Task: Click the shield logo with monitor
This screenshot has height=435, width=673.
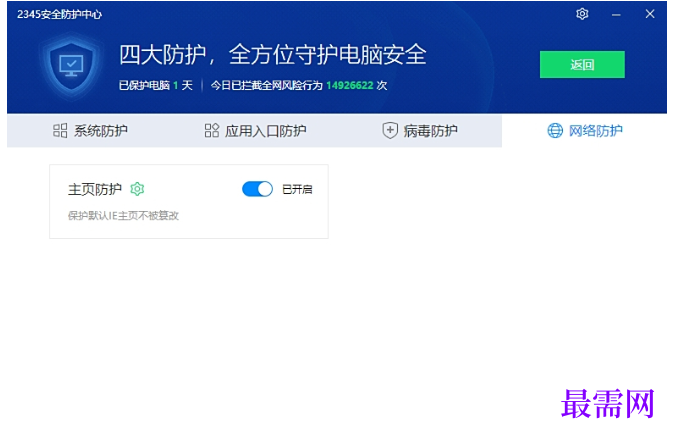Action: click(72, 66)
